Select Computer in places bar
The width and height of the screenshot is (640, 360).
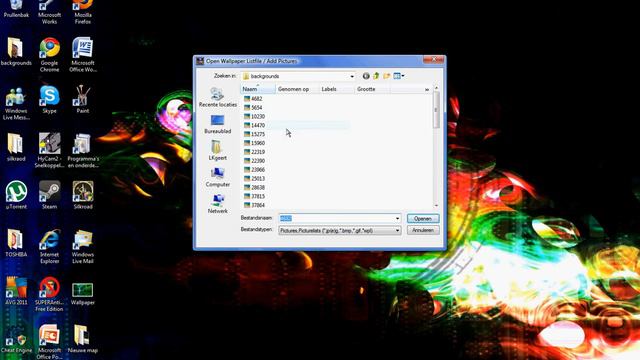(x=218, y=178)
